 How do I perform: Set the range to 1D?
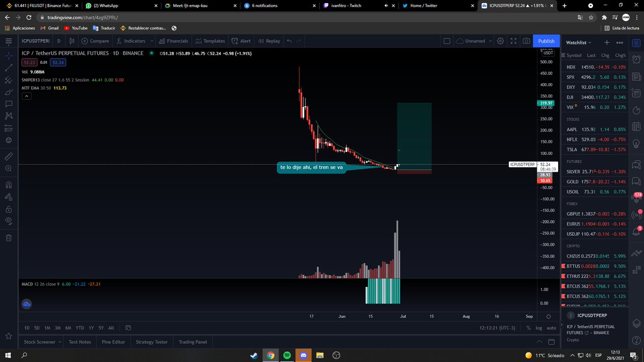tap(27, 328)
